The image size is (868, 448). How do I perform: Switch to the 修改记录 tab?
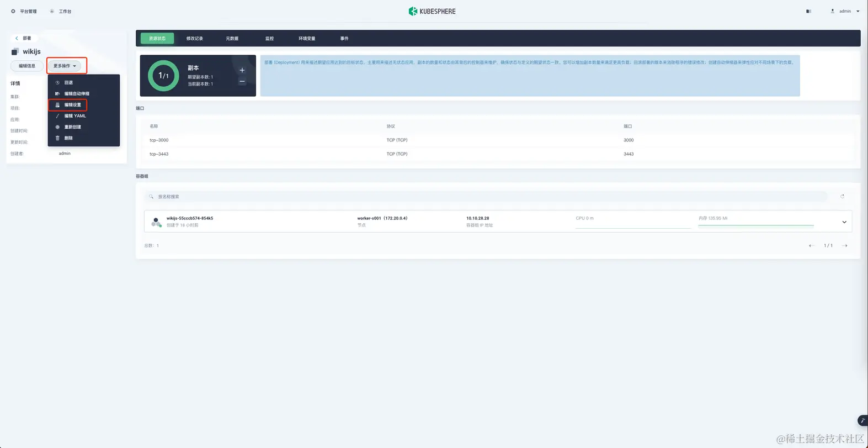click(x=195, y=38)
